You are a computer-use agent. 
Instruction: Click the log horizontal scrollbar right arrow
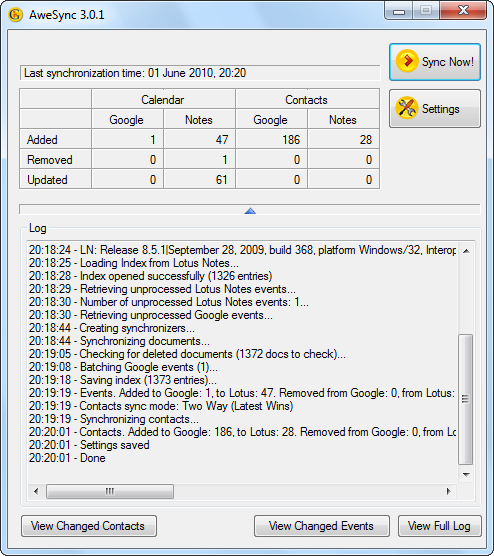click(x=449, y=491)
